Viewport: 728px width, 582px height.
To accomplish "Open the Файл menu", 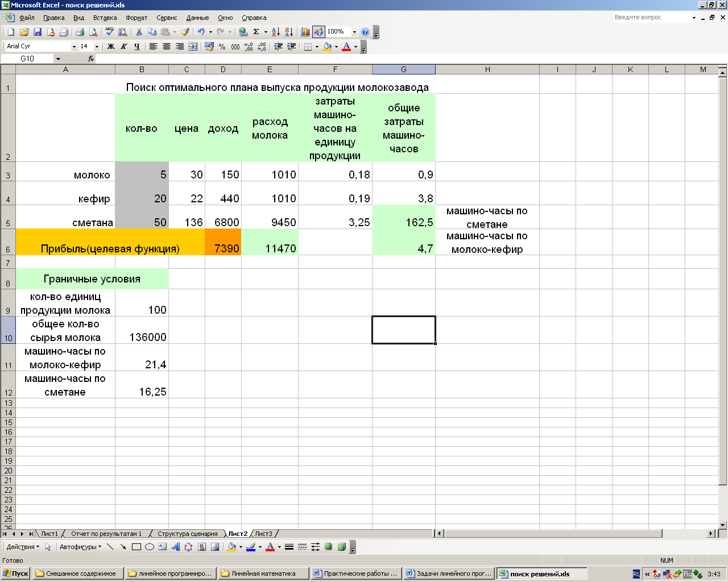I will [27, 18].
